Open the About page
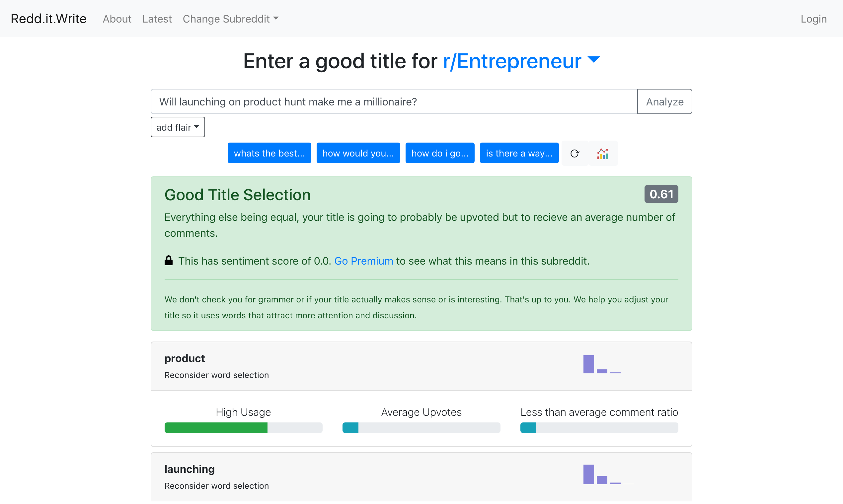The width and height of the screenshot is (843, 504). 117,19
